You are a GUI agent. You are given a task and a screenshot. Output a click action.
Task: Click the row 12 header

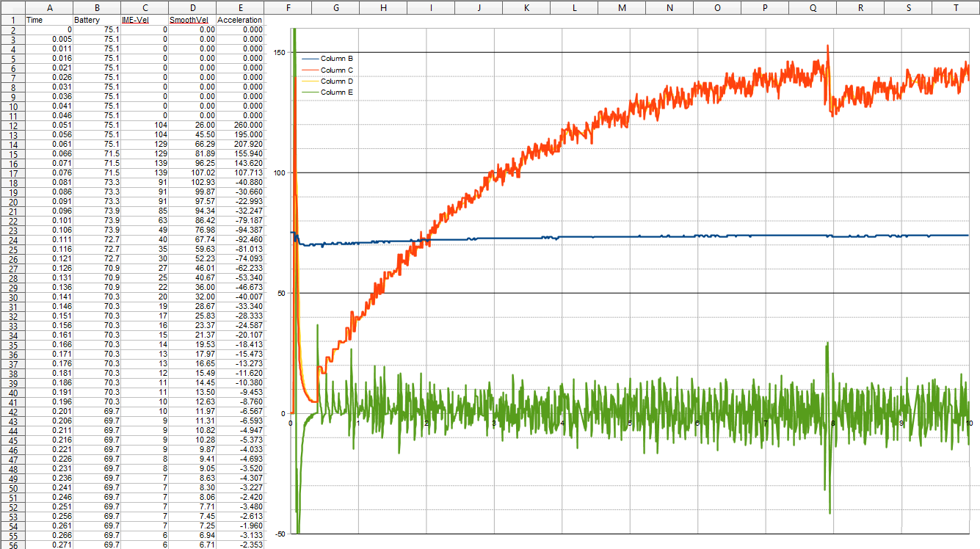[12, 125]
